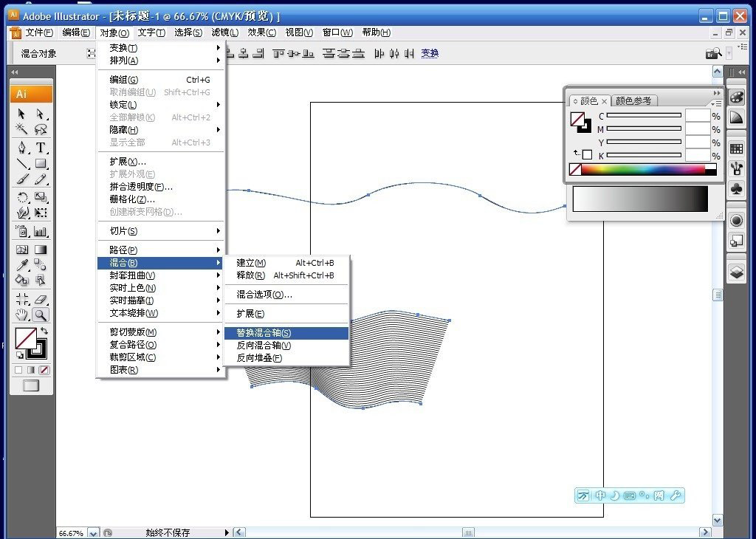This screenshot has width=756, height=539.
Task: Click the 变换 link in the control panel
Action: pos(429,52)
